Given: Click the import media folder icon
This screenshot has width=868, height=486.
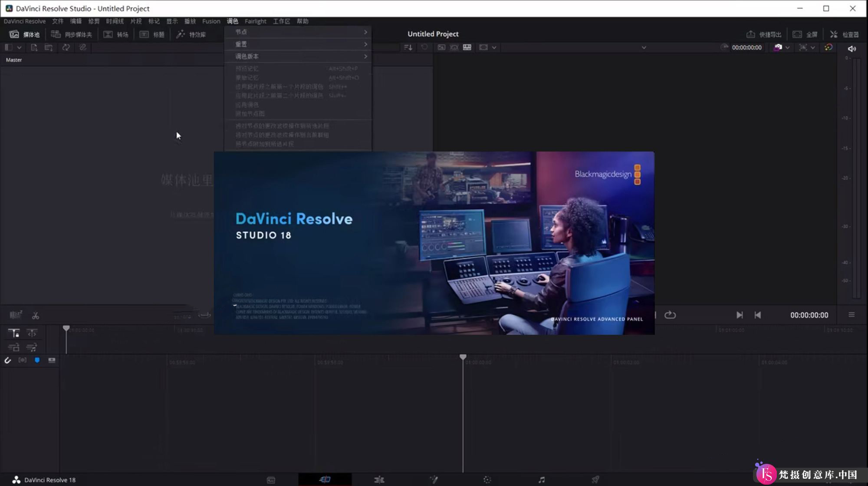Looking at the screenshot, I should click(x=49, y=47).
